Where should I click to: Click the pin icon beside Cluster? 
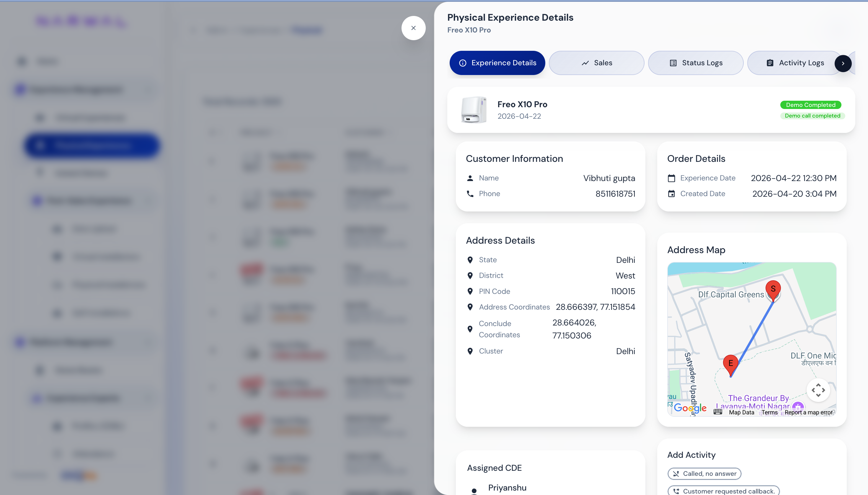[x=470, y=351]
